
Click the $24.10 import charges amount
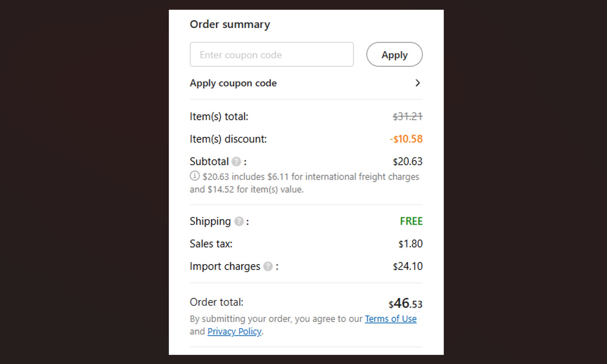pyautogui.click(x=407, y=266)
